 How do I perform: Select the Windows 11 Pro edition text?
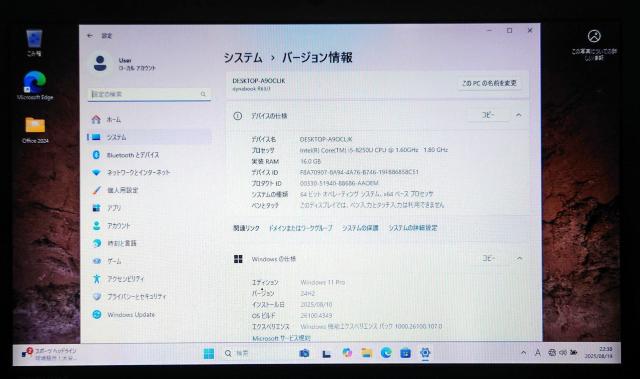point(322,282)
